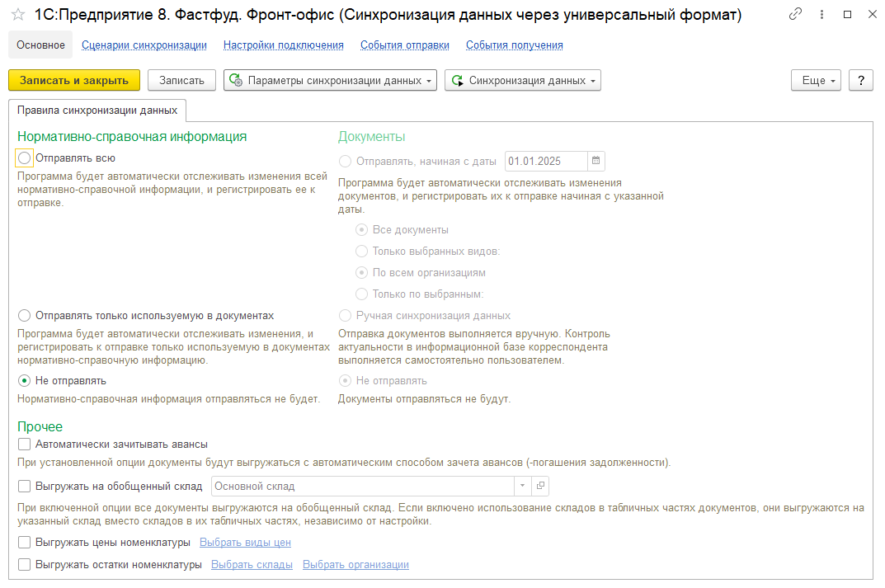Select the Не отправлять radio button
The width and height of the screenshot is (885, 588).
click(x=24, y=380)
